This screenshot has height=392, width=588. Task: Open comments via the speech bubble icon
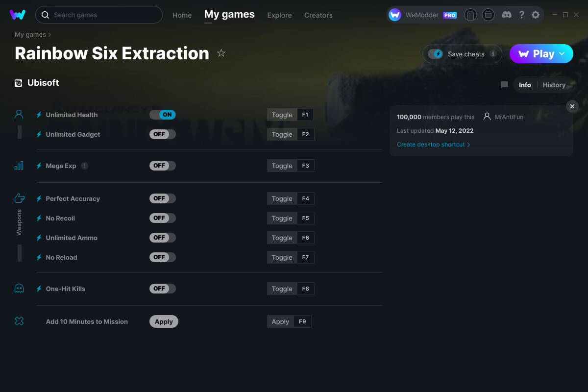point(504,84)
